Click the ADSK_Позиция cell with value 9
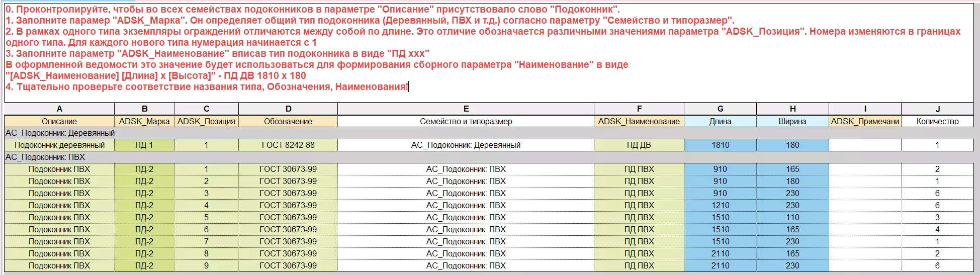 point(206,265)
